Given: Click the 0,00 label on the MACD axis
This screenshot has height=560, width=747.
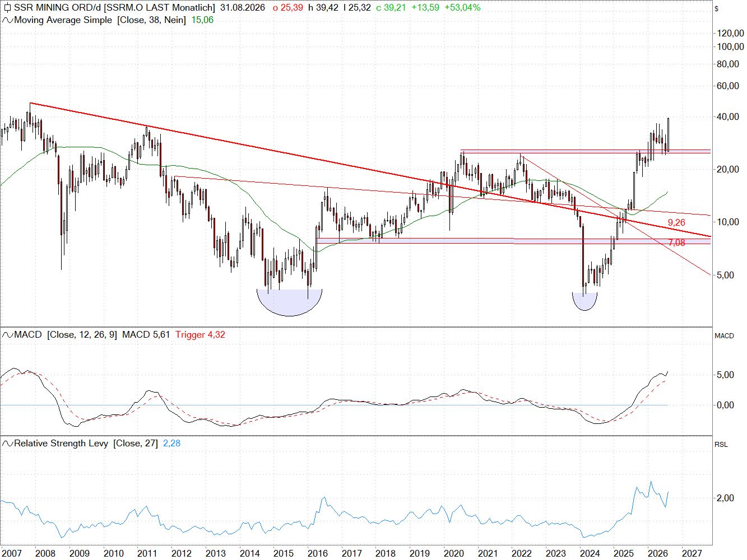Looking at the screenshot, I should tap(725, 405).
